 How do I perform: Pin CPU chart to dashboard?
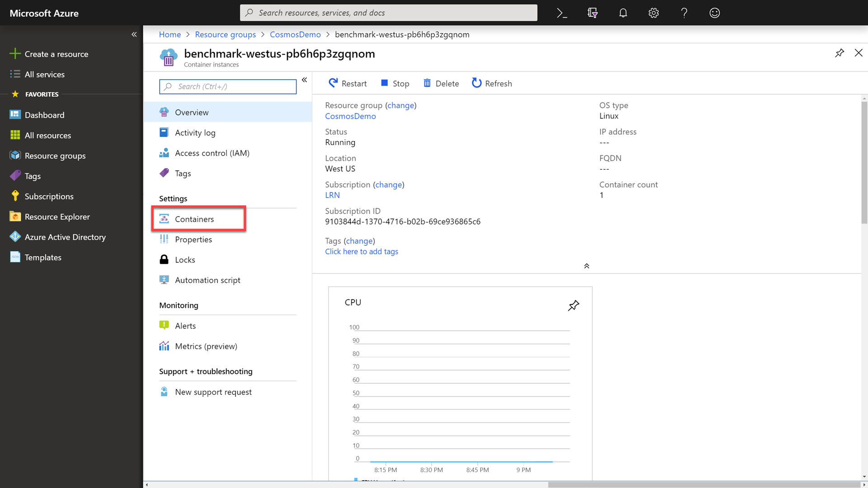(573, 306)
